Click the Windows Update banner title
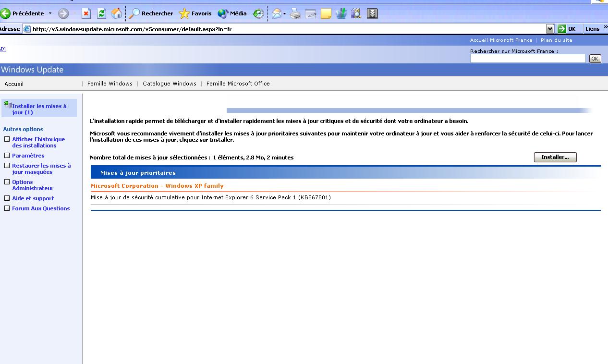608x364 pixels. (x=32, y=70)
